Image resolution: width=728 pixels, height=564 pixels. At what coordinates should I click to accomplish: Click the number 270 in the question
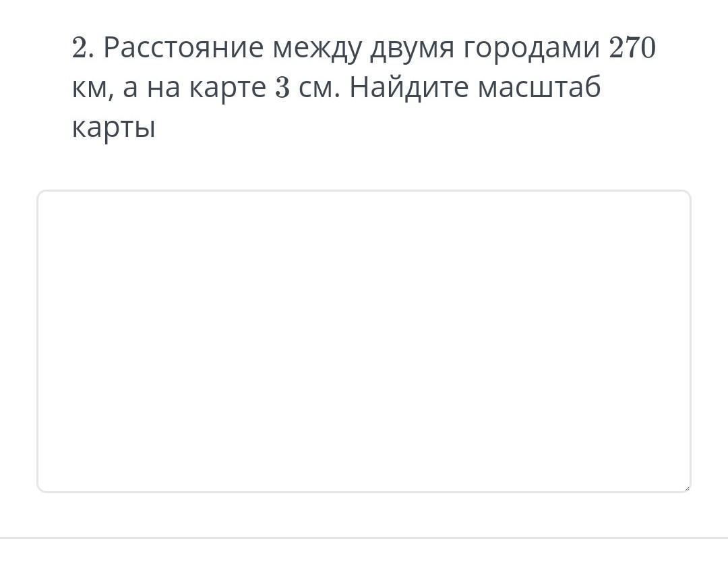632,49
